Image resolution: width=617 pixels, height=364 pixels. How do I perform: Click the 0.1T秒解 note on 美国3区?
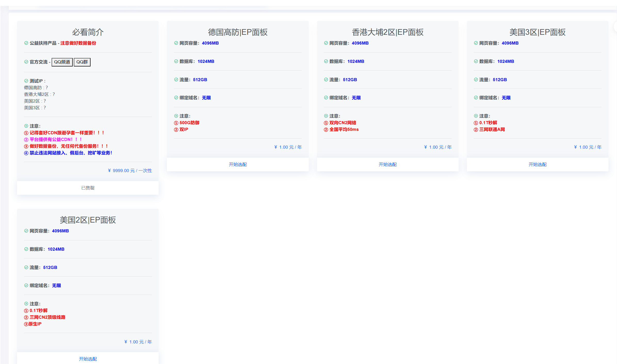[x=488, y=123]
